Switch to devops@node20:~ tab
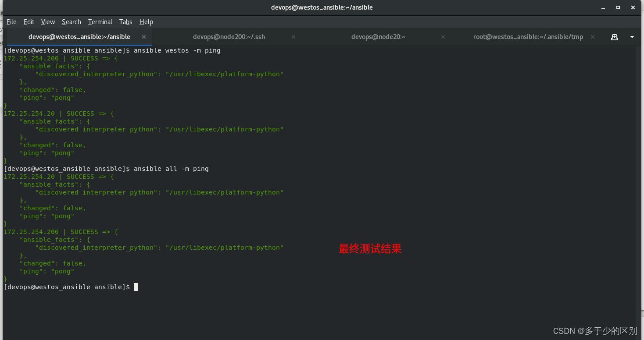 pyautogui.click(x=378, y=37)
